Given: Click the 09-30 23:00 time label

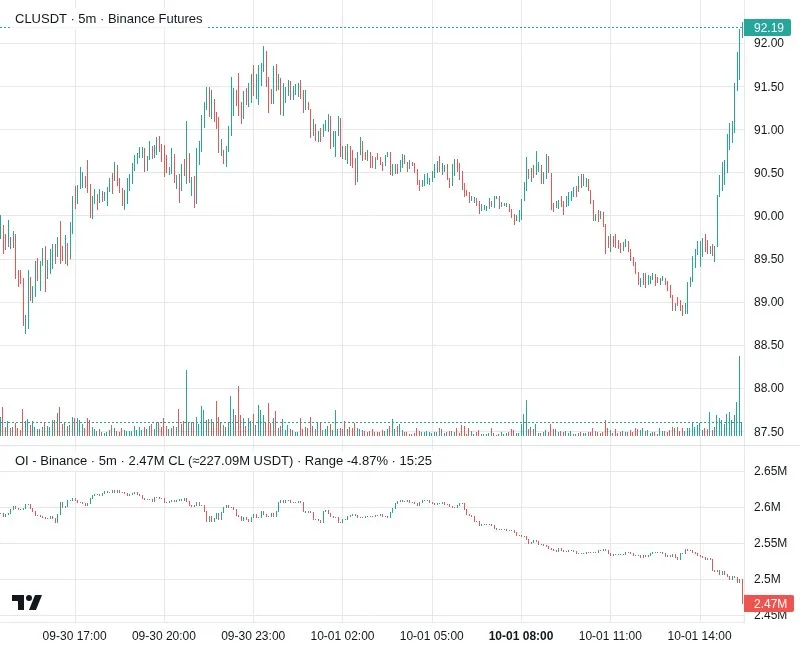Looking at the screenshot, I should coord(253,636).
